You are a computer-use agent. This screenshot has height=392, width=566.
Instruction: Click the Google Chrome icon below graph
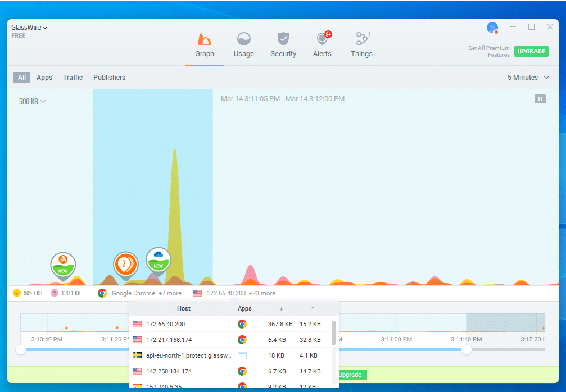(102, 293)
